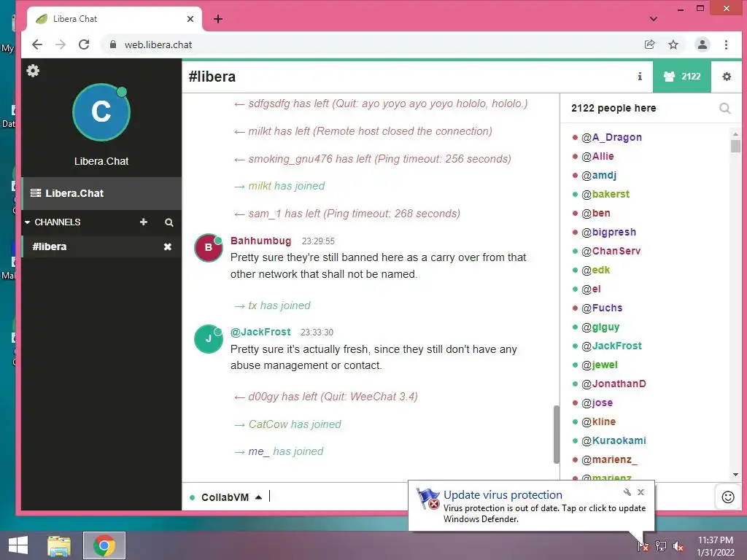This screenshot has height=560, width=747.
Task: Bookmark this page with the star
Action: [673, 44]
